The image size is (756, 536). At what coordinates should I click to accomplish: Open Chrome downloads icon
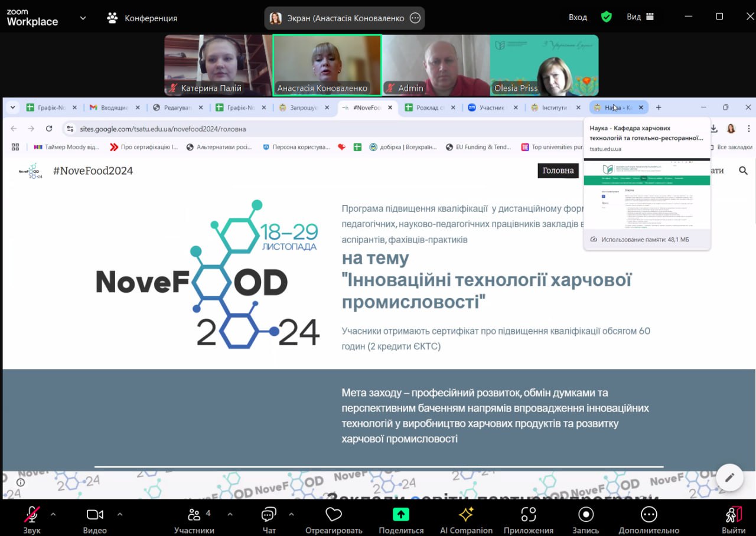coord(713,129)
